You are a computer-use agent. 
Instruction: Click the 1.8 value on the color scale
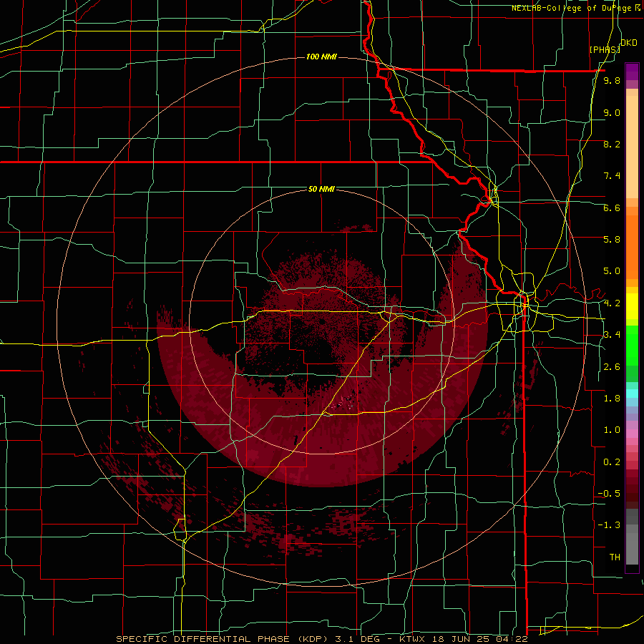[x=612, y=399]
